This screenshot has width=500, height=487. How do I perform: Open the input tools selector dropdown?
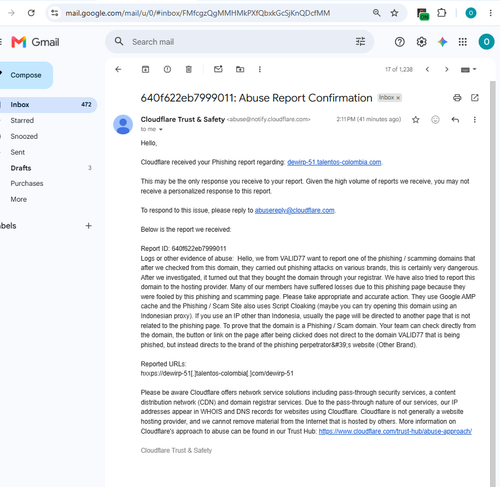point(469,70)
